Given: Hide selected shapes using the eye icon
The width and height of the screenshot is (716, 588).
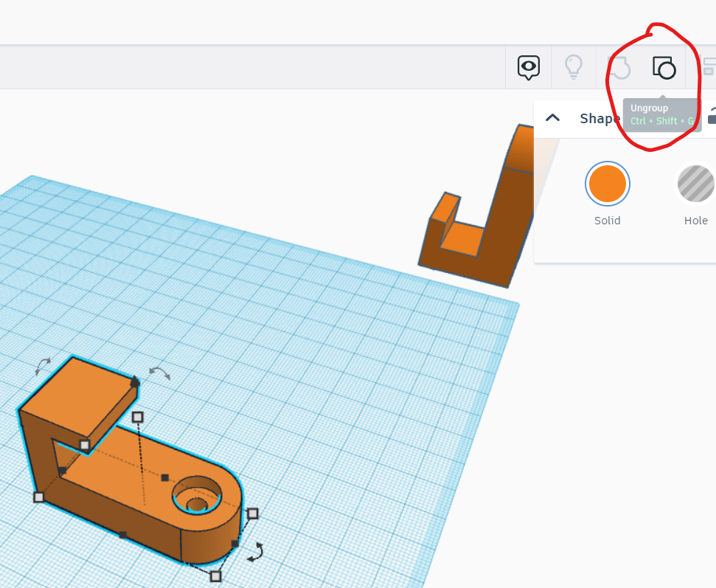Looking at the screenshot, I should 528,66.
